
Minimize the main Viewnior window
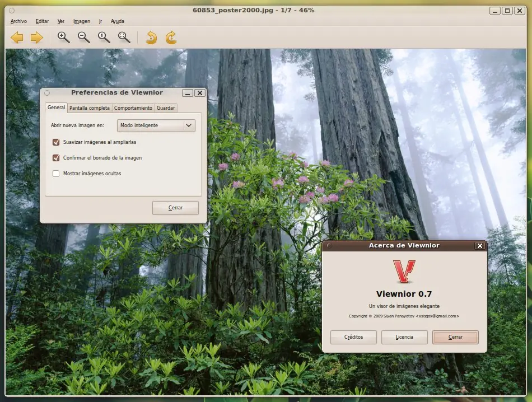click(495, 11)
